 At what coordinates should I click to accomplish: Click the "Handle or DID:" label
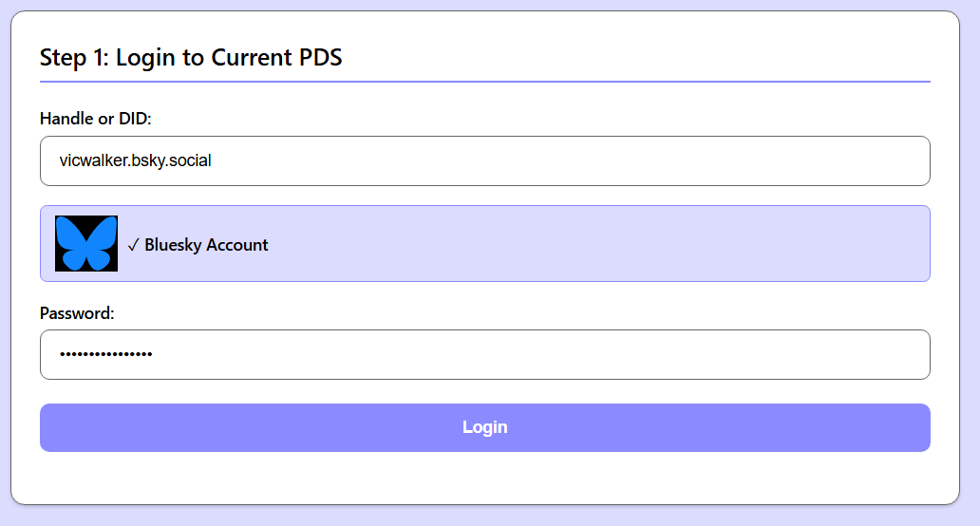click(96, 119)
